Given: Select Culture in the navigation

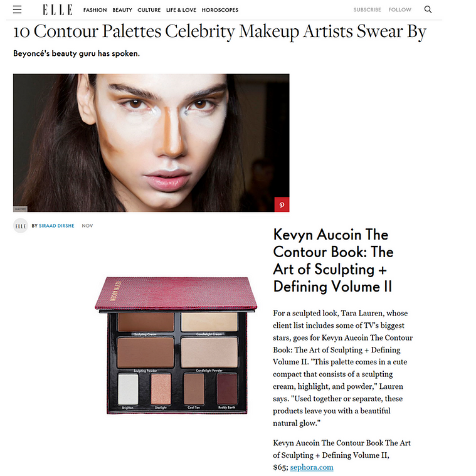Looking at the screenshot, I should coord(149,10).
